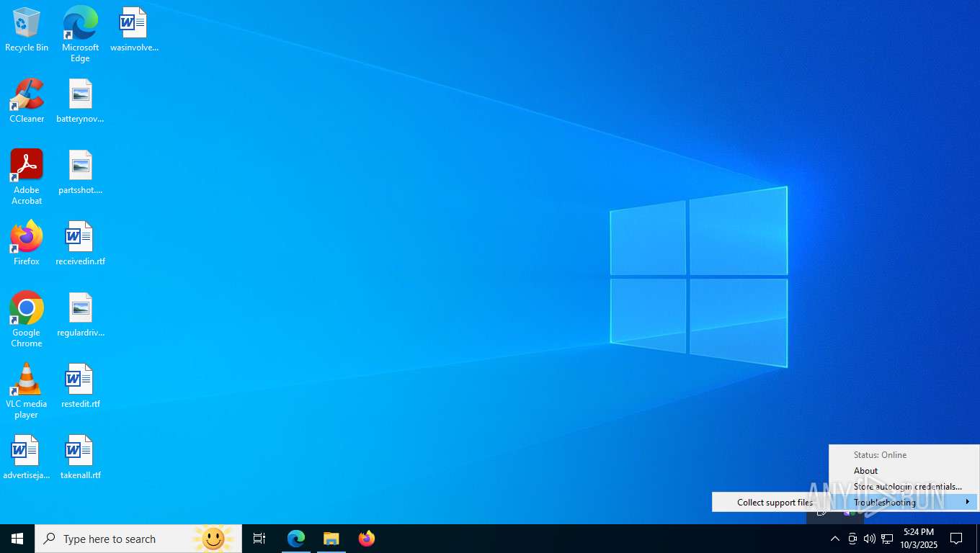Select the batterynov... image file icon
Image resolution: width=980 pixels, height=553 pixels.
click(x=80, y=102)
